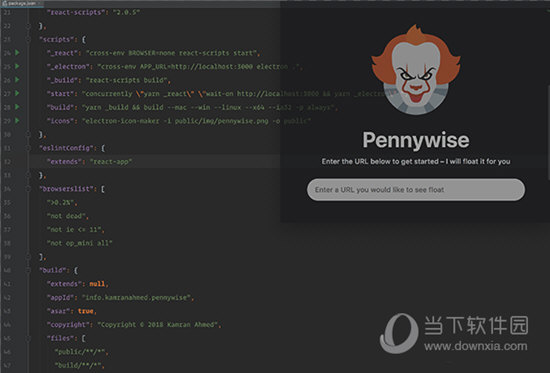Collapse the "eslintConfig" block fold marker

pos(28,148)
